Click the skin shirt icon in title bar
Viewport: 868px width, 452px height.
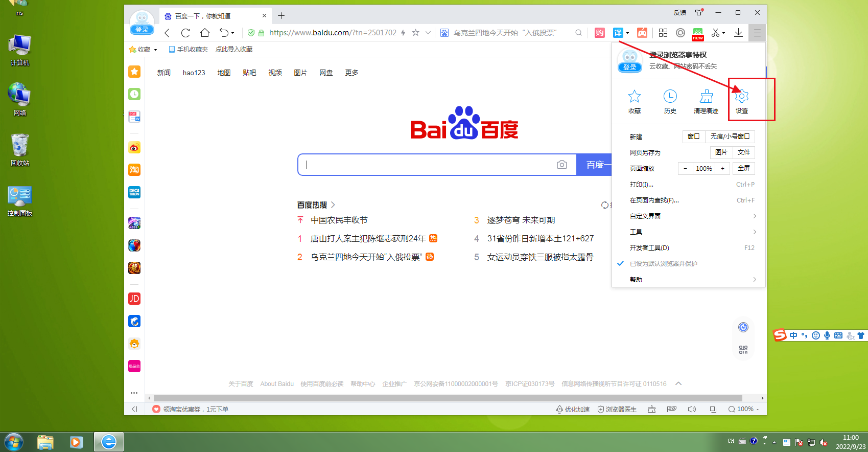(699, 12)
